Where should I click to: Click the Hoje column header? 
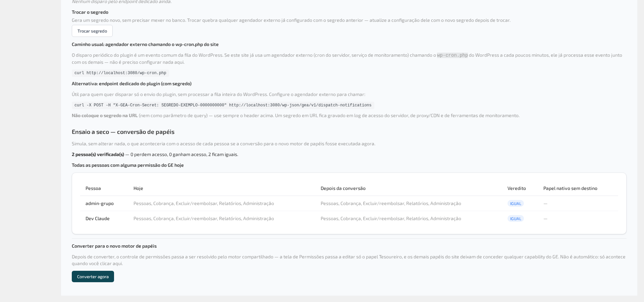pos(138,188)
